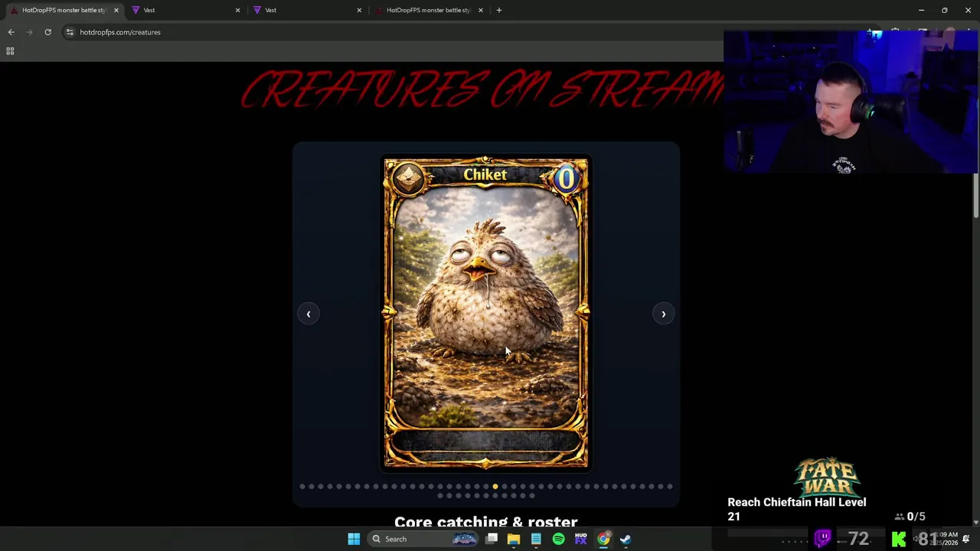Click the Chiket card cost badge

point(565,178)
